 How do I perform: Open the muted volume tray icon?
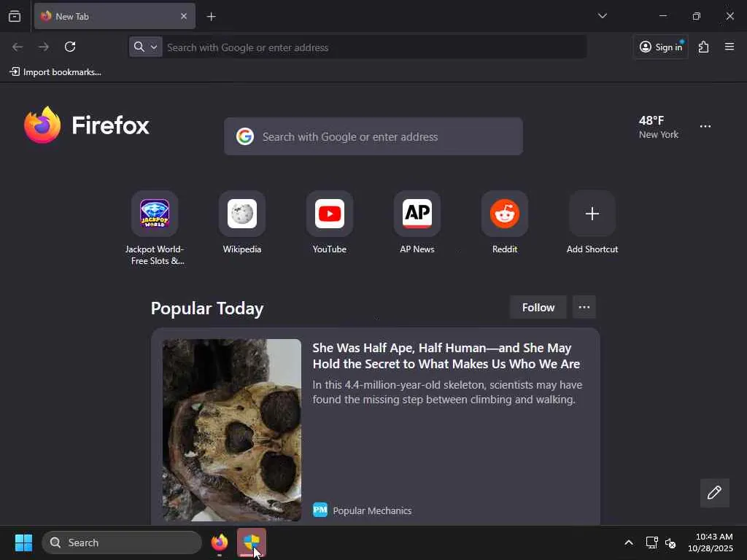tap(671, 542)
